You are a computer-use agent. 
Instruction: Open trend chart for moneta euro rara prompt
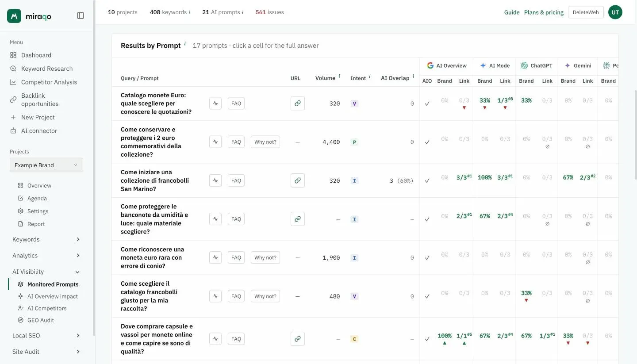point(215,257)
